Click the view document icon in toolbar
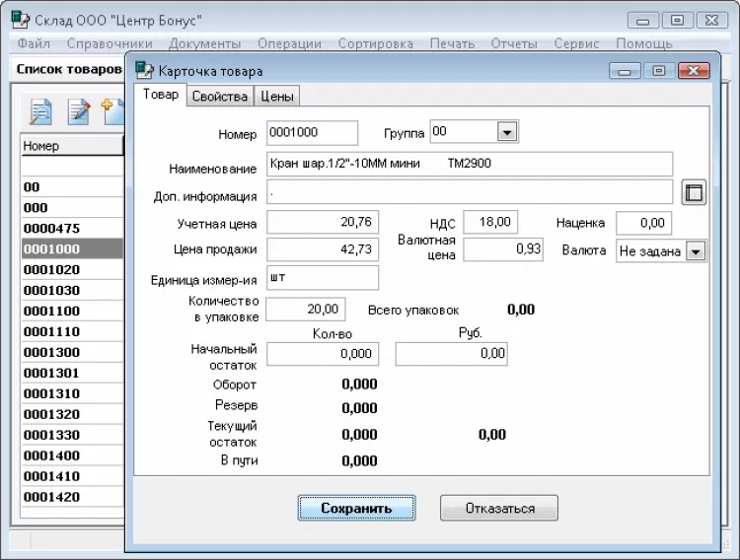Viewport: 740px width, 560px height. pos(40,112)
